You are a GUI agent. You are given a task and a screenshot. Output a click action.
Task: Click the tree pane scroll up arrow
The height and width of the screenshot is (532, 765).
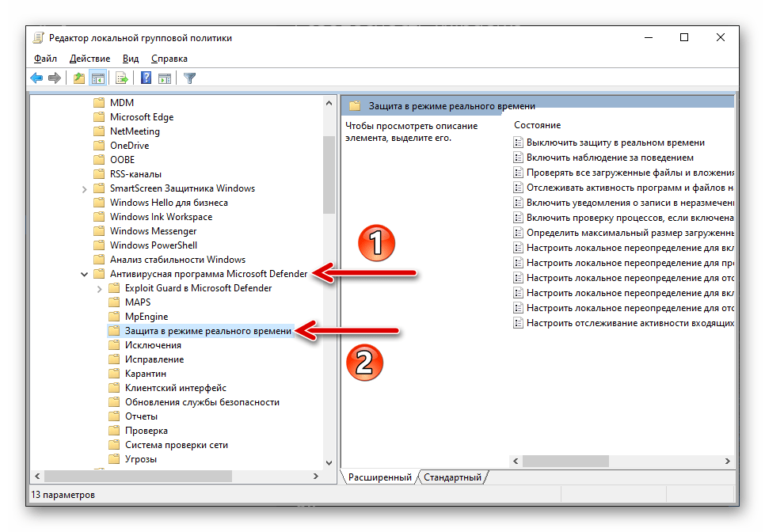[x=329, y=103]
